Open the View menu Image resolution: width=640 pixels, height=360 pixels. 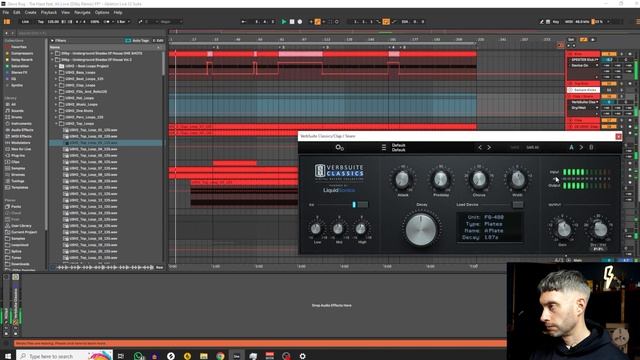[65, 13]
